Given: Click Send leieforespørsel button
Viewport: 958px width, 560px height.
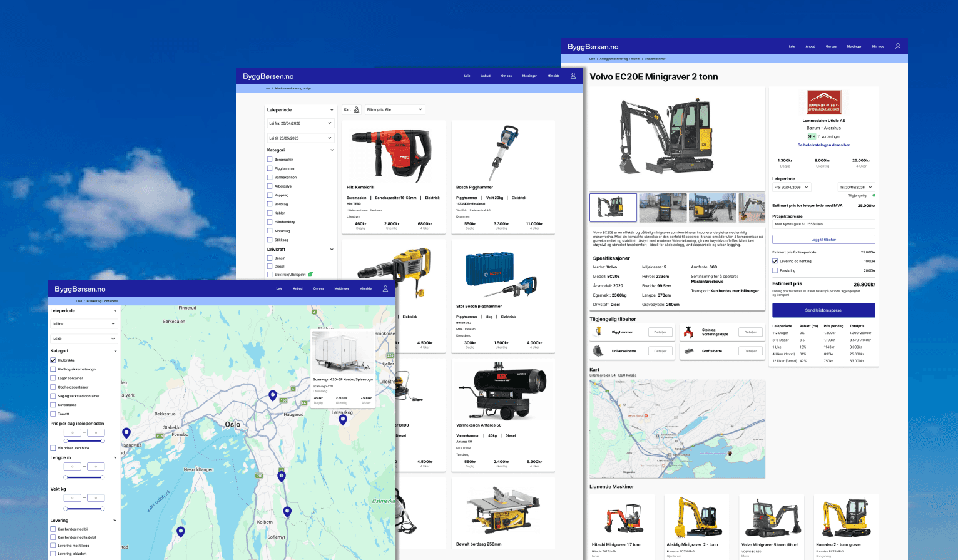Looking at the screenshot, I should (823, 310).
